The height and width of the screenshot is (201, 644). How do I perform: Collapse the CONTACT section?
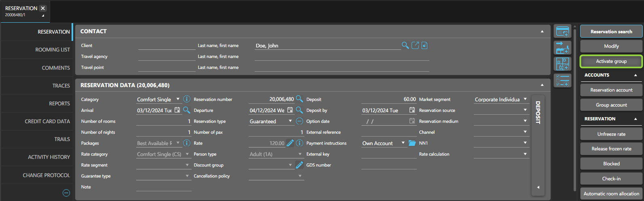542,32
